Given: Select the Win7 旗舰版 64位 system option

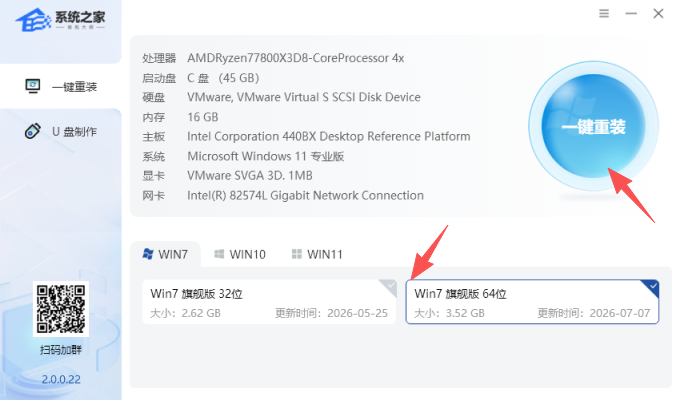Looking at the screenshot, I should coord(532,302).
